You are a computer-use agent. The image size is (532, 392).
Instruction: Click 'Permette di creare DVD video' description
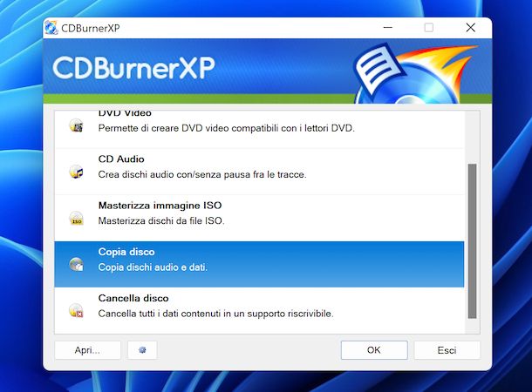click(x=226, y=128)
